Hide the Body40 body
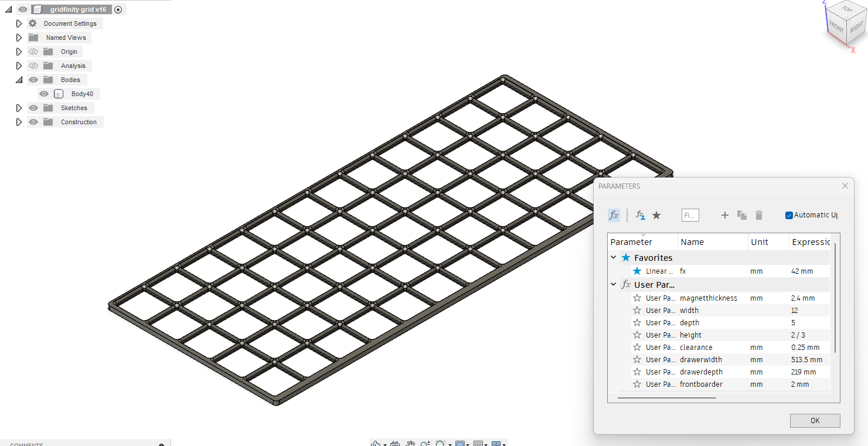868x446 pixels. pyautogui.click(x=43, y=93)
